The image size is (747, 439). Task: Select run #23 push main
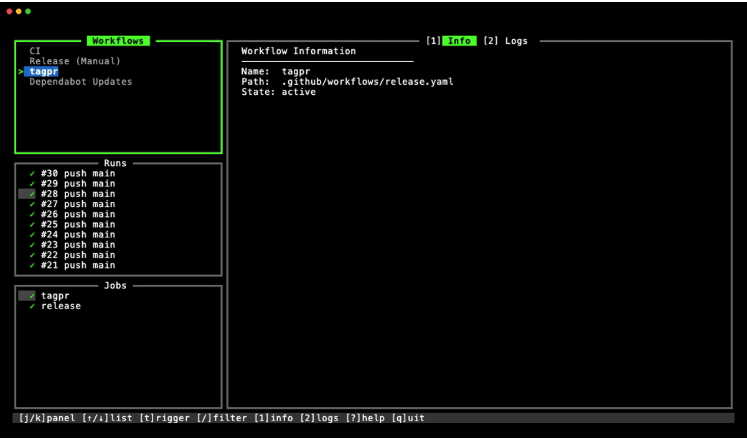71,245
